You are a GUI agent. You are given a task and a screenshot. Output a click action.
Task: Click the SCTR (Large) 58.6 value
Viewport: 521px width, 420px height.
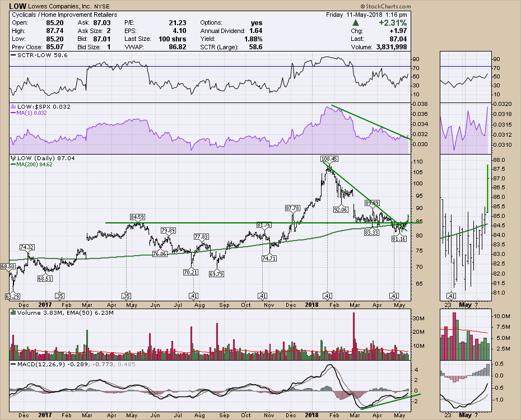[255, 47]
